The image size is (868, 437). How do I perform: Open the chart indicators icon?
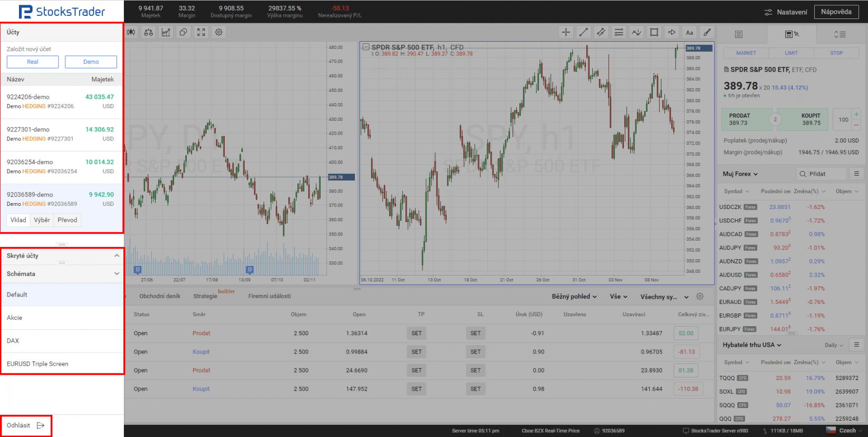click(166, 32)
